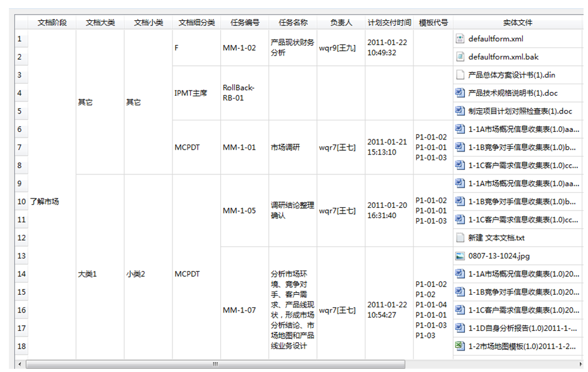Click the Word icon for 产品技术规格说明书(1).doc
Viewport: 588px width, 372px height.
(x=461, y=93)
